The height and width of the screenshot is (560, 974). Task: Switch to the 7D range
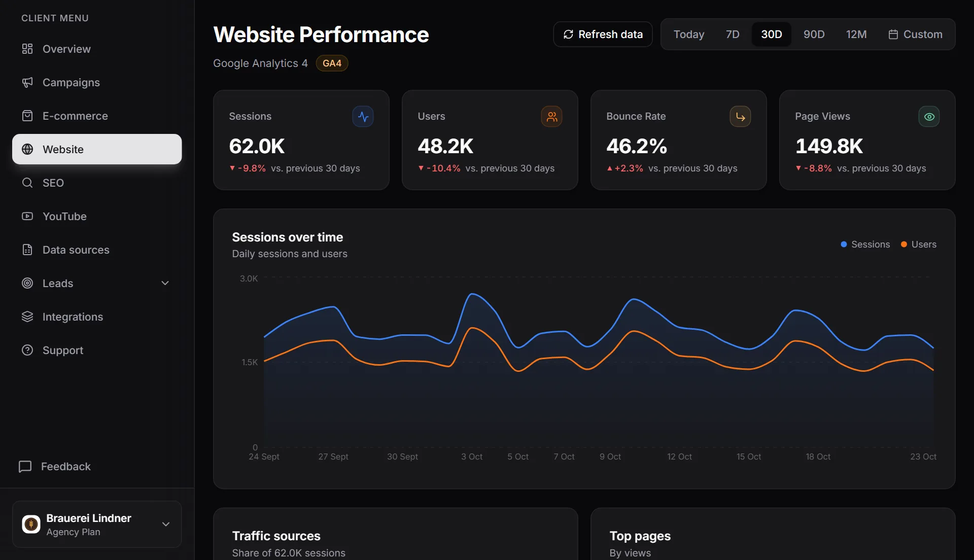coord(733,34)
